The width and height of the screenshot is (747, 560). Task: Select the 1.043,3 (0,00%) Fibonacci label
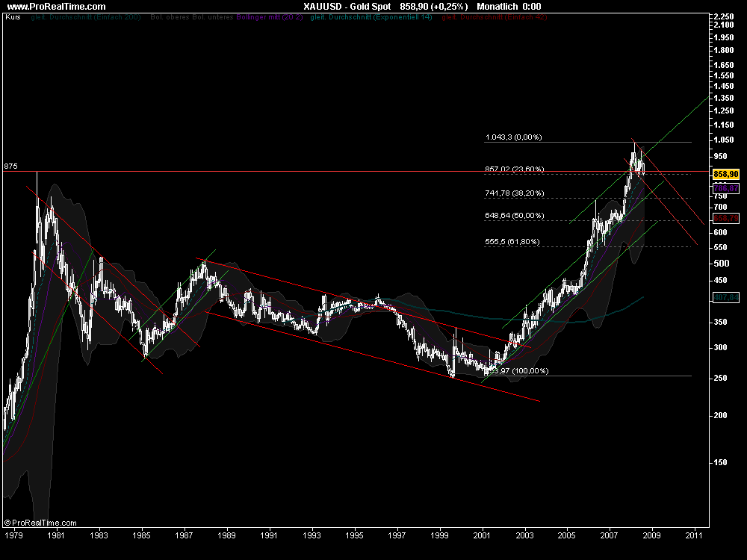(x=514, y=137)
